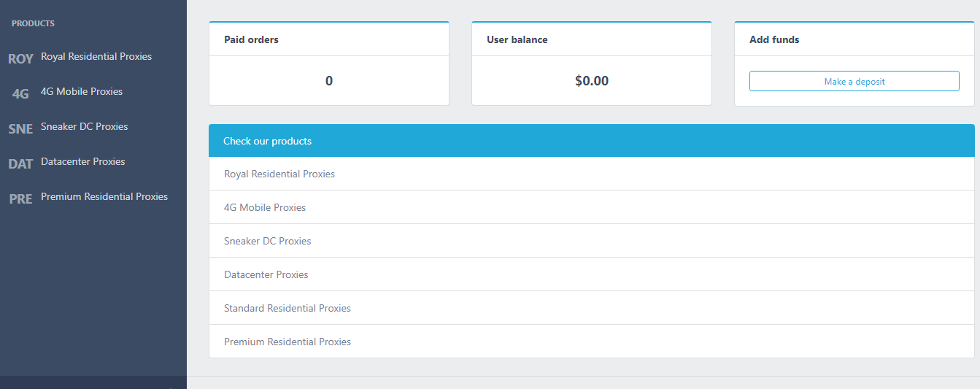Viewport: 980px width, 389px height.
Task: Go to Sneaker DC Proxies in sidebar
Action: tap(84, 126)
